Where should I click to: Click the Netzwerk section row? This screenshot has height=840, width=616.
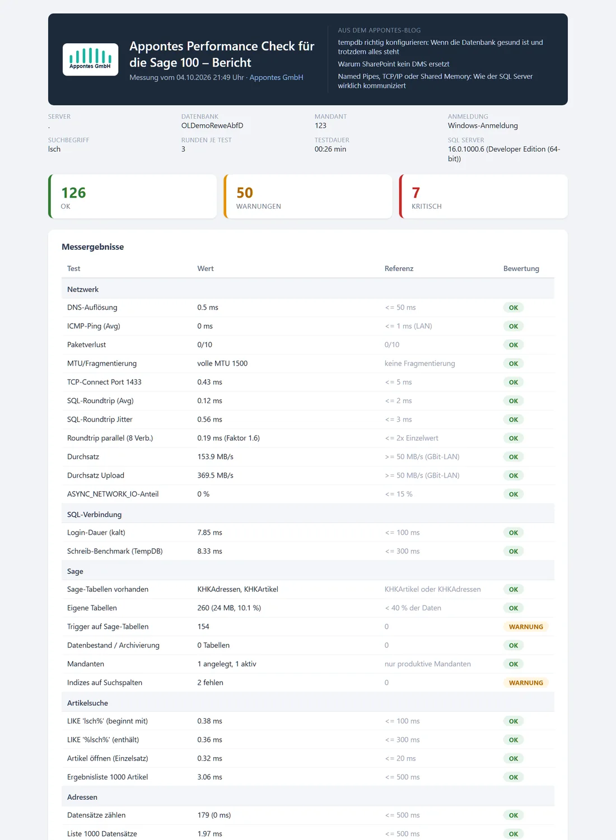[x=308, y=289]
